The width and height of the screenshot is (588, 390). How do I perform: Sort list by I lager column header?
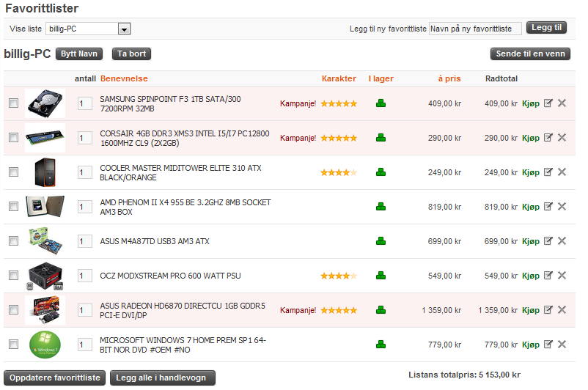coord(381,78)
